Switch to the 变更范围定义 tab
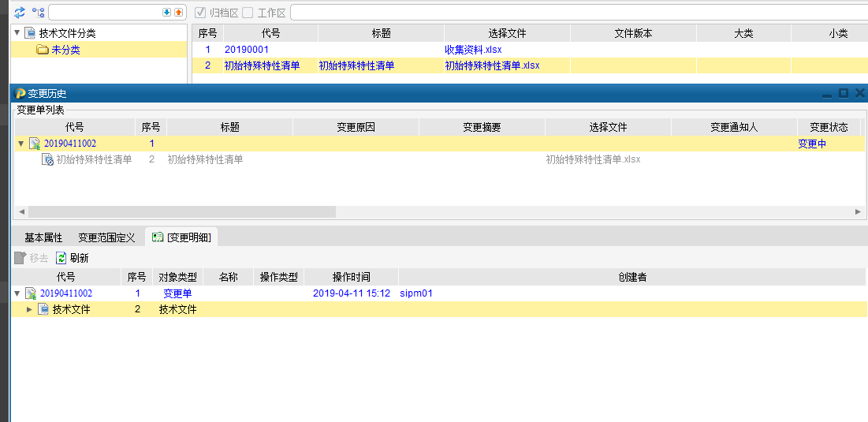Image resolution: width=868 pixels, height=422 pixels. coord(106,237)
